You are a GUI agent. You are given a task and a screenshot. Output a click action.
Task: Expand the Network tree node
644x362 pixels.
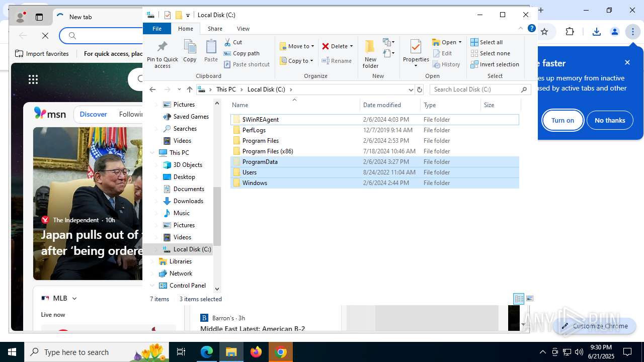click(x=152, y=274)
